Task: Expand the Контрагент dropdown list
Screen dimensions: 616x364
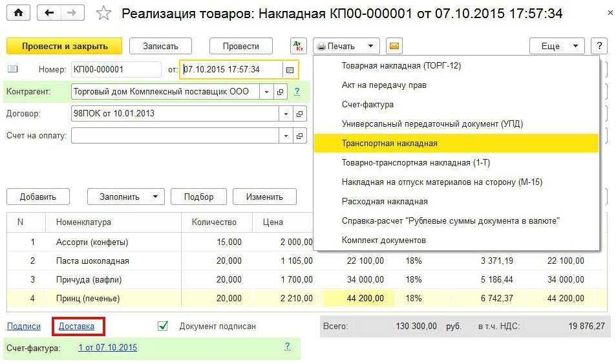Action: pos(266,92)
